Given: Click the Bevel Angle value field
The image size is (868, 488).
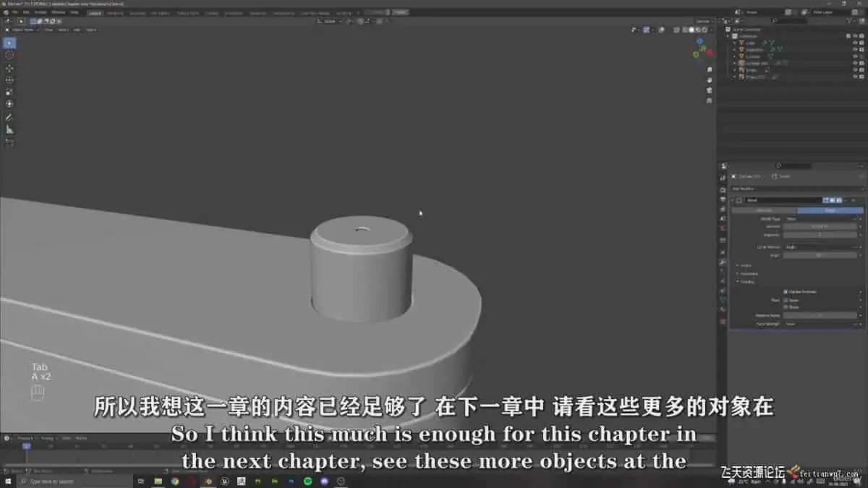Looking at the screenshot, I should [x=821, y=255].
